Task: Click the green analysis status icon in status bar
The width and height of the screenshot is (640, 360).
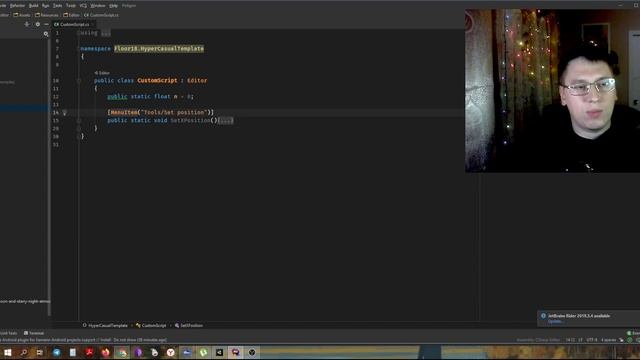Action: (629, 340)
